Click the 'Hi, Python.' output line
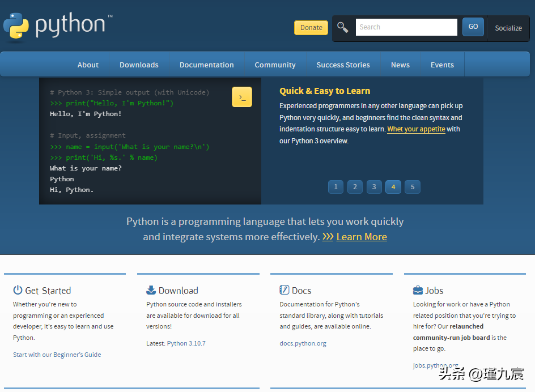 (71, 190)
